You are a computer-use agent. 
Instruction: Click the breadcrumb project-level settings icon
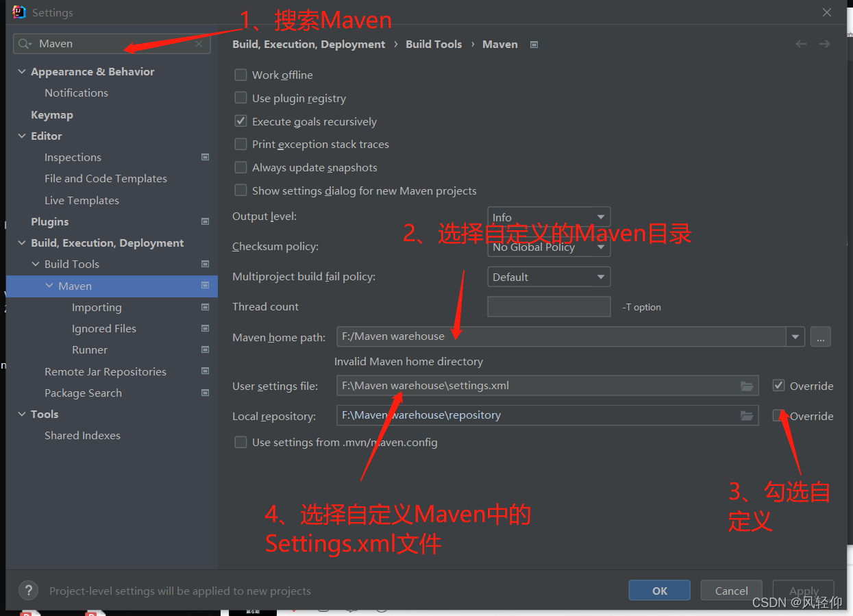(534, 45)
